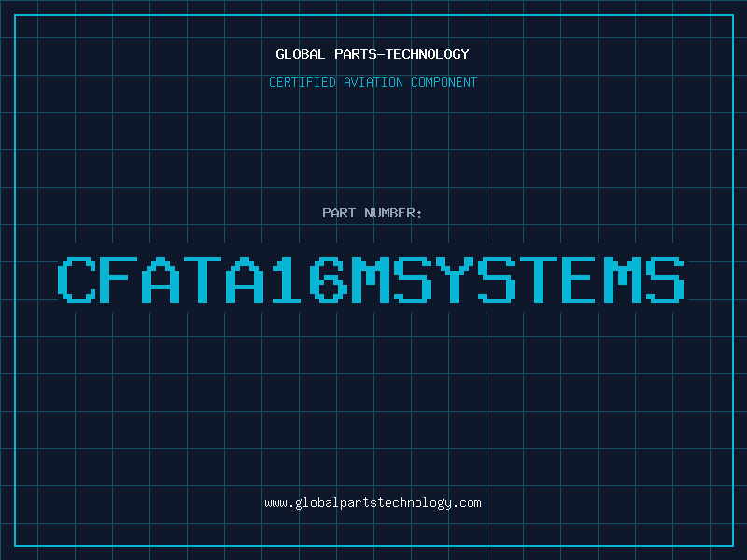747x560 pixels.
Task: Click the PARTS-TECHNOLOGY header text
Action: (x=402, y=54)
